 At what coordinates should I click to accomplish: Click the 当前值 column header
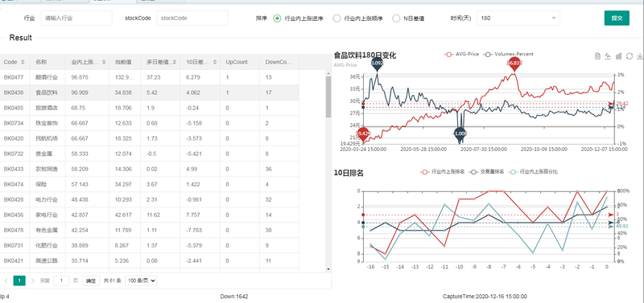point(125,63)
